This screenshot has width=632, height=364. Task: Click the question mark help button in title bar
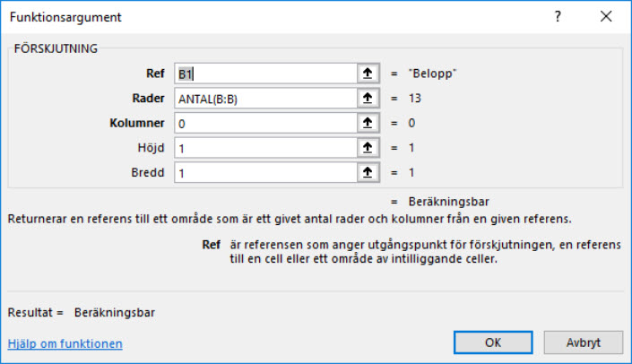tap(558, 17)
